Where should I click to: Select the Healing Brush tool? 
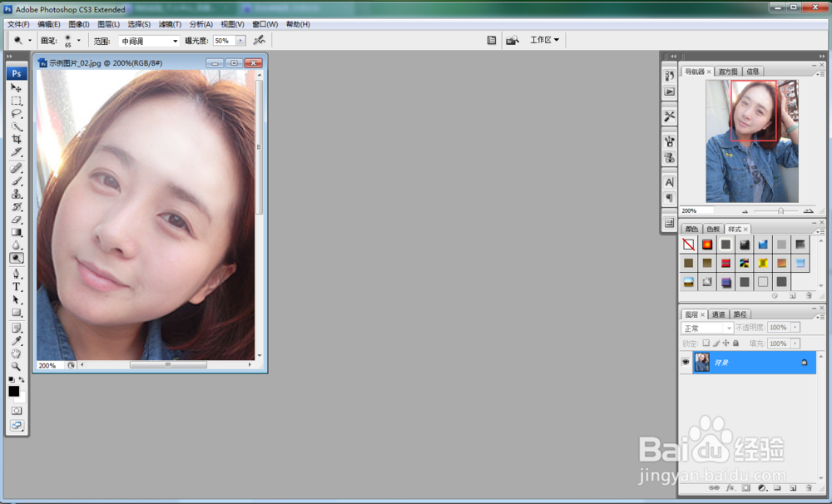point(17,168)
